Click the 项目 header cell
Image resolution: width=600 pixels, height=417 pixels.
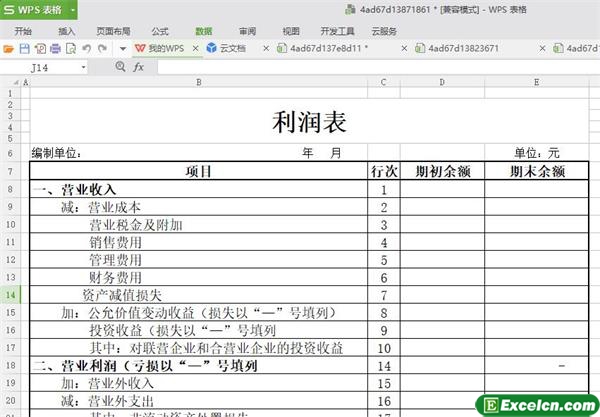[199, 171]
